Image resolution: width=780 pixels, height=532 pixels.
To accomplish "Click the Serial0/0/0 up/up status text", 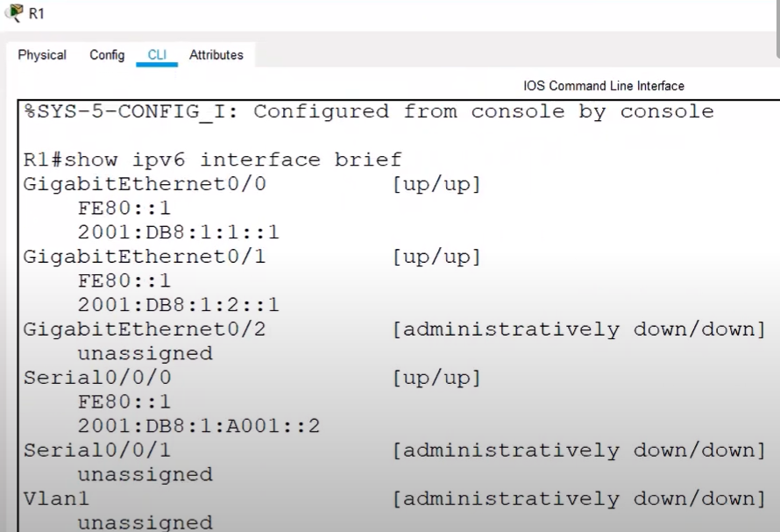I will [x=436, y=379].
